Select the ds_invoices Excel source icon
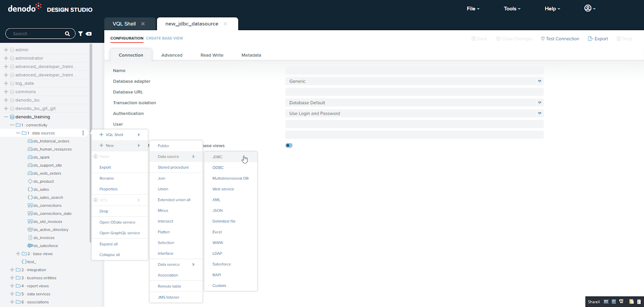 tap(30, 238)
